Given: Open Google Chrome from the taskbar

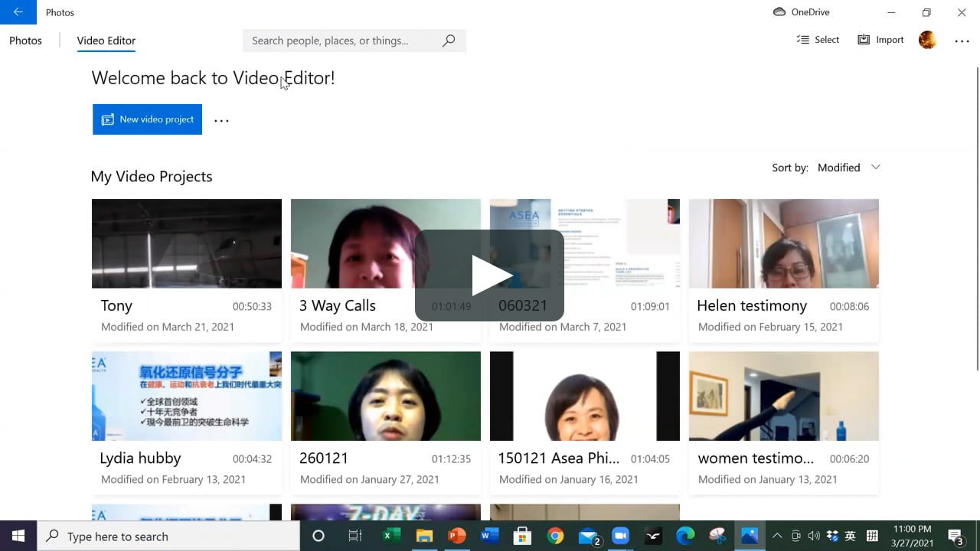Looking at the screenshot, I should click(556, 536).
